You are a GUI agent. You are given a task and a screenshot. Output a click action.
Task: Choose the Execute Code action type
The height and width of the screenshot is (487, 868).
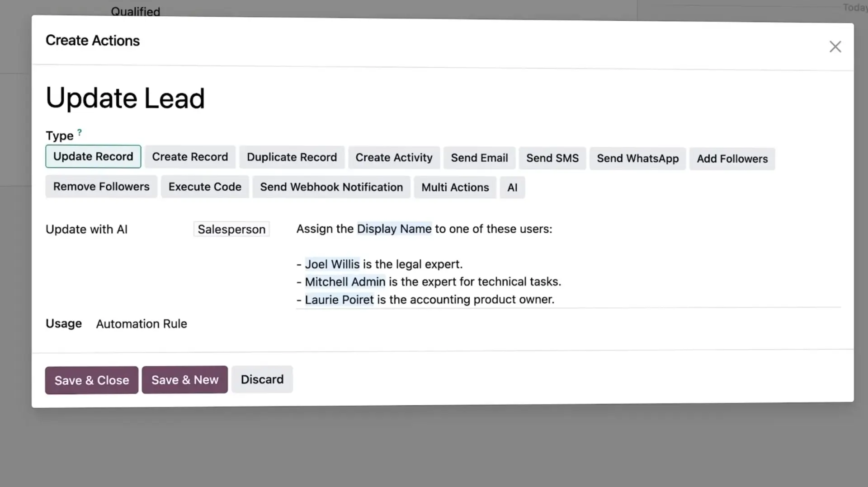[204, 187]
